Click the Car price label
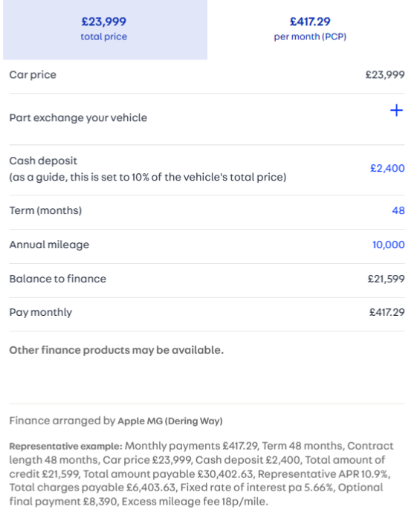The width and height of the screenshot is (420, 521). click(33, 75)
